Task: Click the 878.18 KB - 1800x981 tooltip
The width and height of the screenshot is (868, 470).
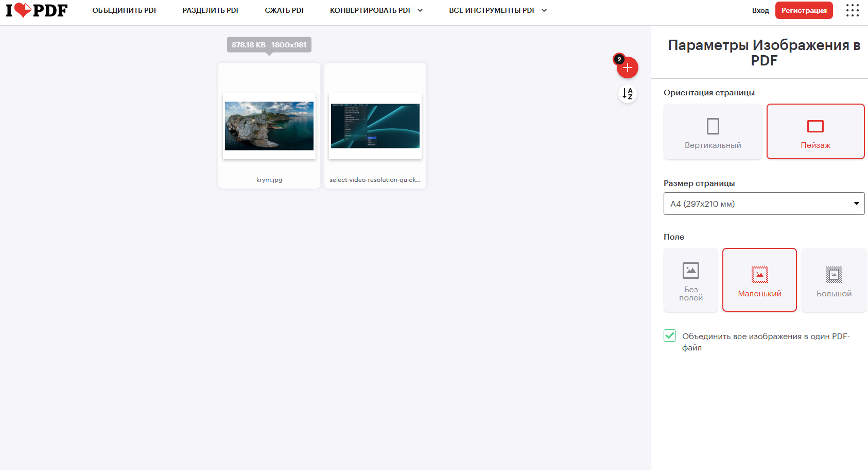Action: (269, 45)
